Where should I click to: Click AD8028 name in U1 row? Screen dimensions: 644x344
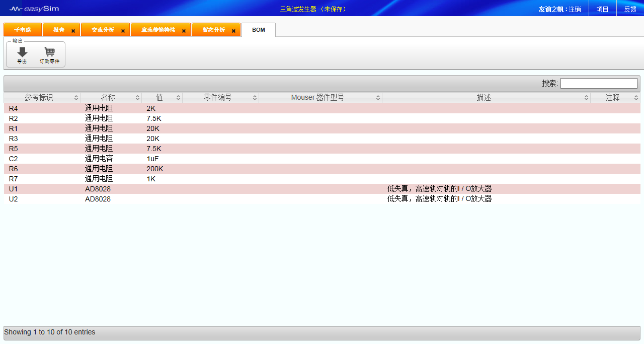click(x=98, y=189)
